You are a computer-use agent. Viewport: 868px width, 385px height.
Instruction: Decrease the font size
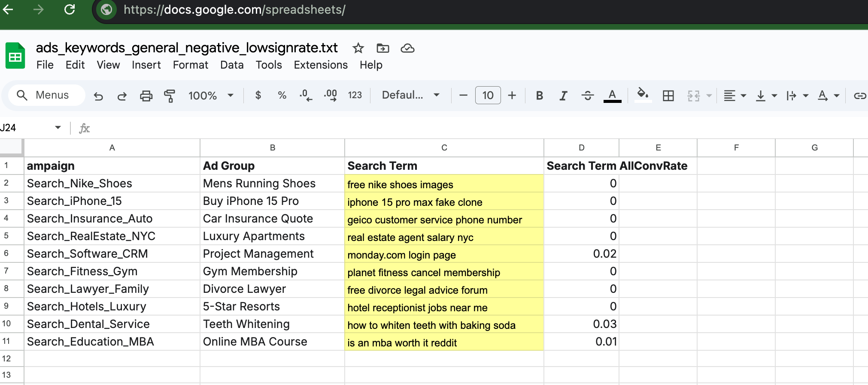[x=463, y=95]
